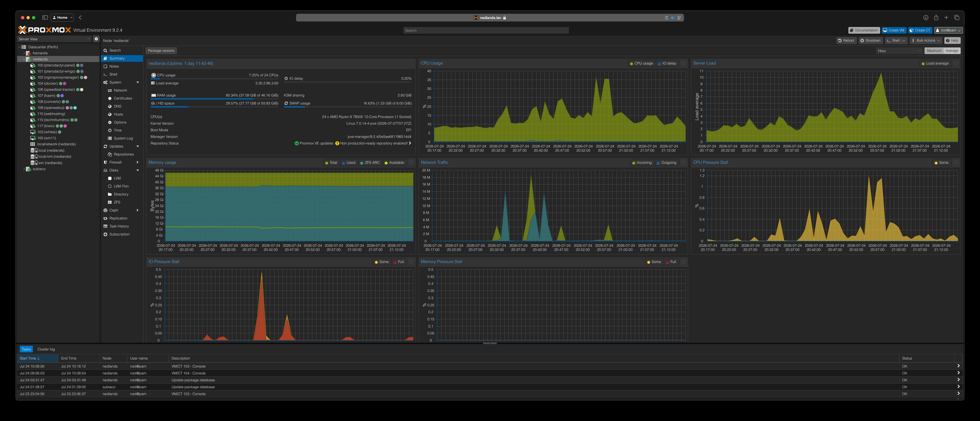Click the Reboot node button
980x421 pixels.
click(x=846, y=40)
